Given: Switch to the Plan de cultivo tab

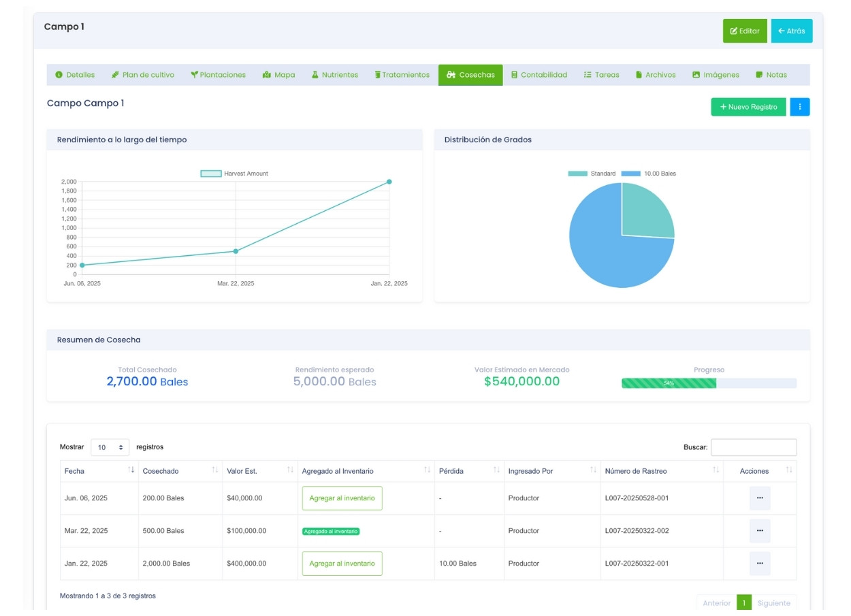Looking at the screenshot, I should pyautogui.click(x=143, y=75).
